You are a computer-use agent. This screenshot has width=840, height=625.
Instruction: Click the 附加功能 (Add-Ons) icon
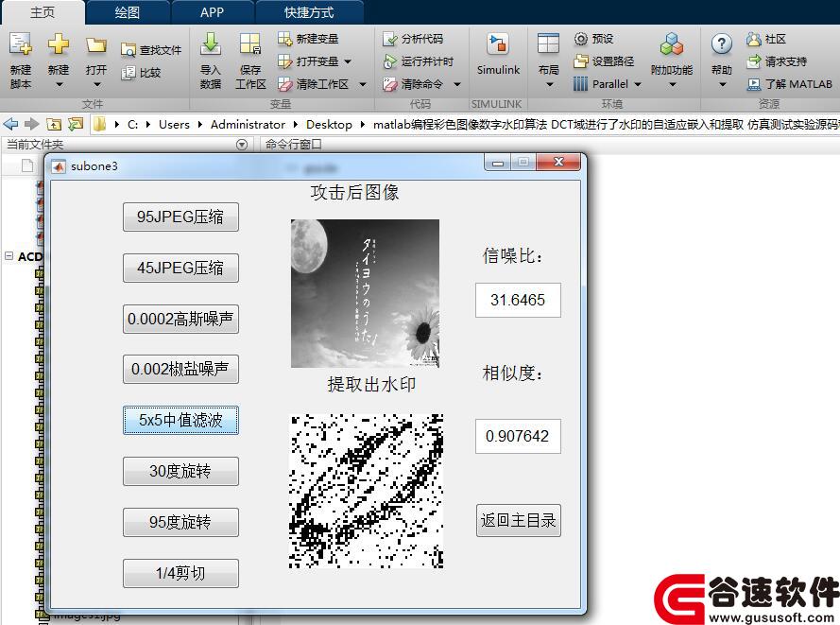671,43
